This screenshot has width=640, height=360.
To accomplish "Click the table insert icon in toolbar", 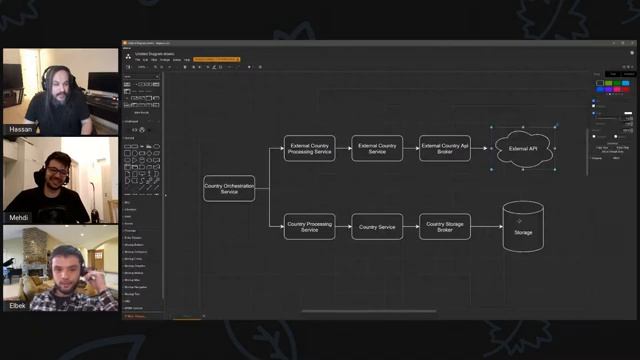I will point(260,67).
